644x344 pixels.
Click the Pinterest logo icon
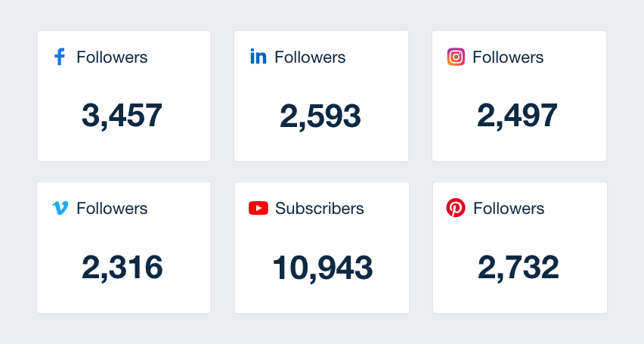tap(456, 208)
